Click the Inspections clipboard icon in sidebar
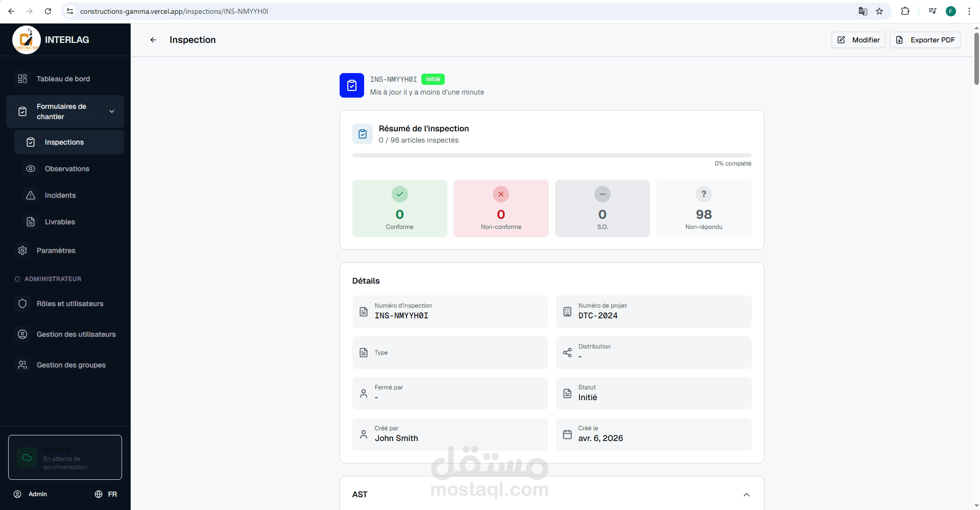The height and width of the screenshot is (510, 980). click(31, 142)
